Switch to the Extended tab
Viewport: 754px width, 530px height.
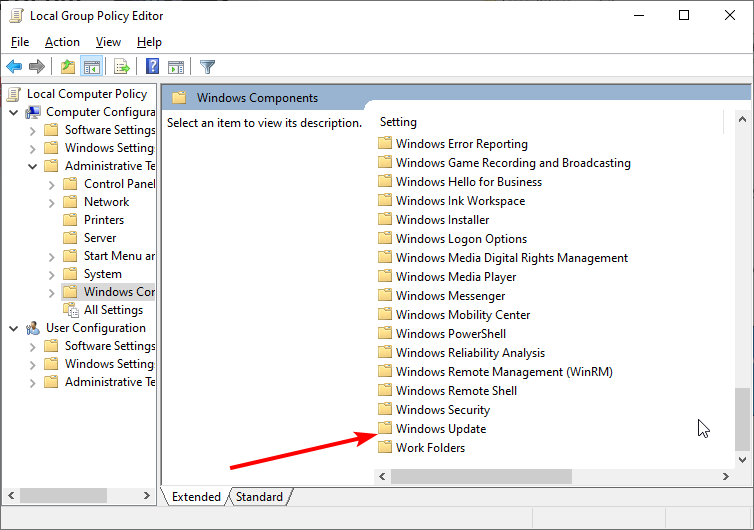(196, 496)
